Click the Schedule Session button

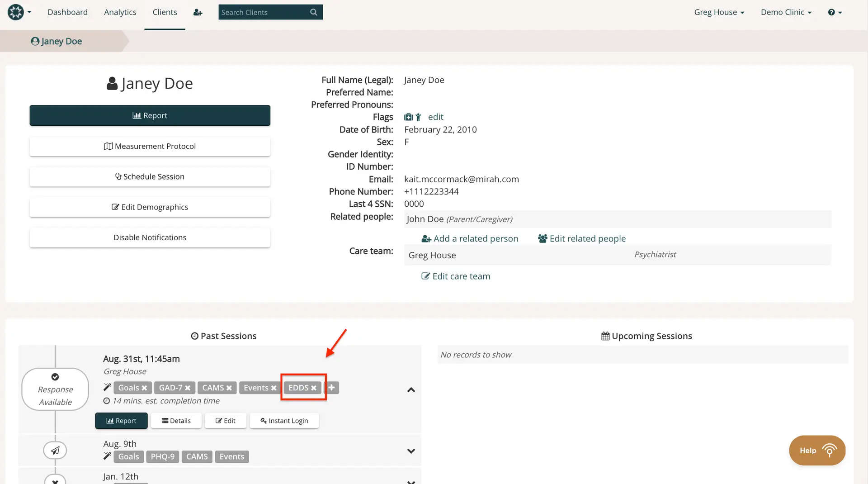150,176
